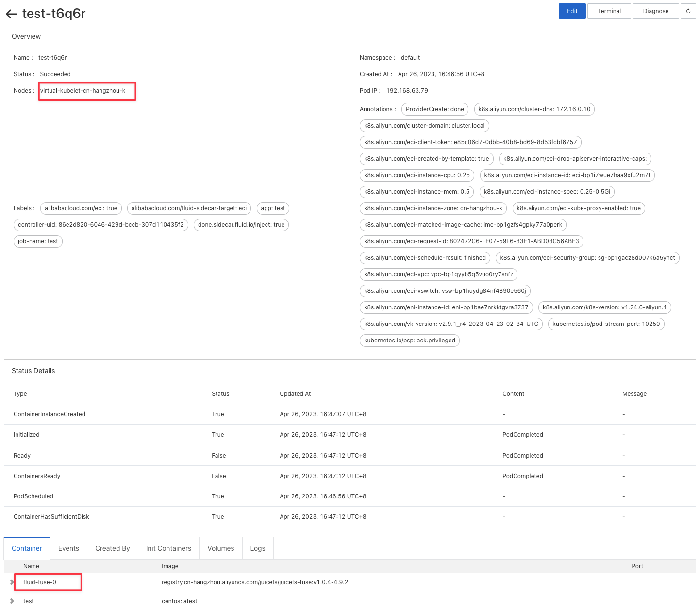Click the 'app: test' label tag

click(273, 208)
